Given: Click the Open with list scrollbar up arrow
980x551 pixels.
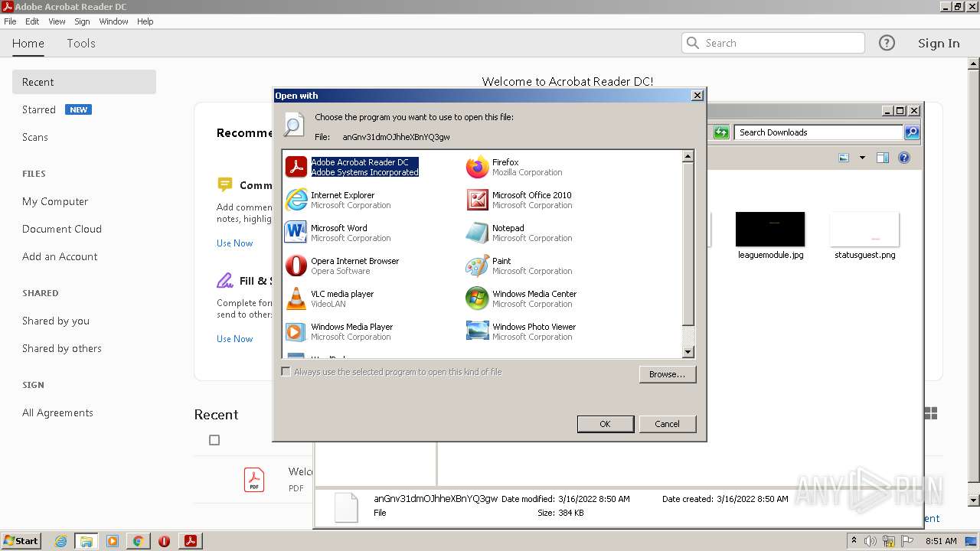Looking at the screenshot, I should (688, 156).
